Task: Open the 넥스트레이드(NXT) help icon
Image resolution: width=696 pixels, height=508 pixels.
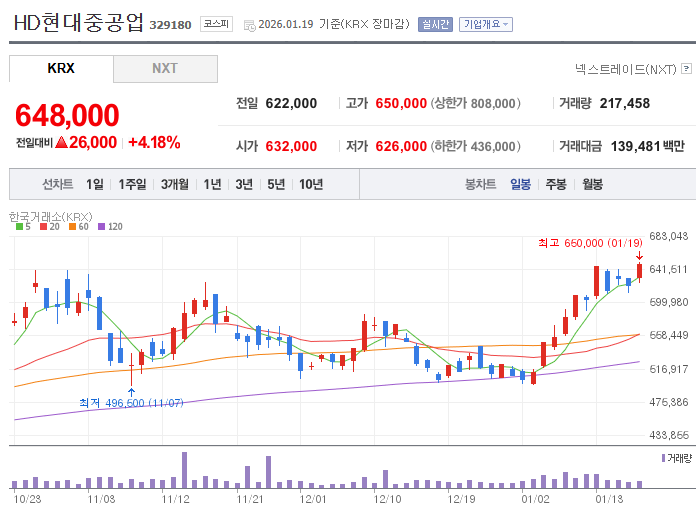Action: 686,68
